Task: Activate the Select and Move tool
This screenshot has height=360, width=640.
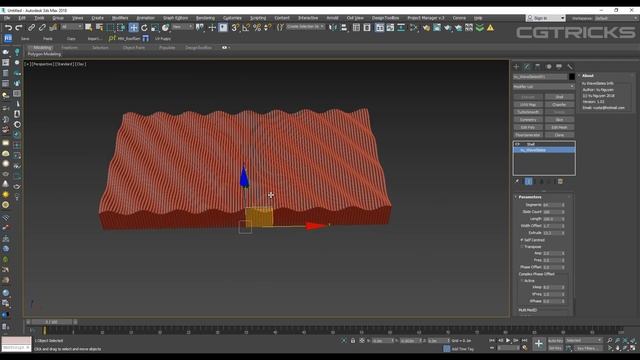Action: 133,28
